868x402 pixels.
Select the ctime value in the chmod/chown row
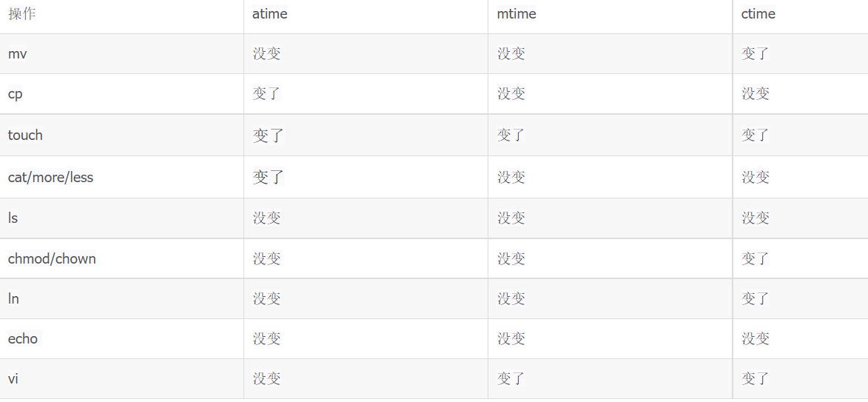click(756, 259)
